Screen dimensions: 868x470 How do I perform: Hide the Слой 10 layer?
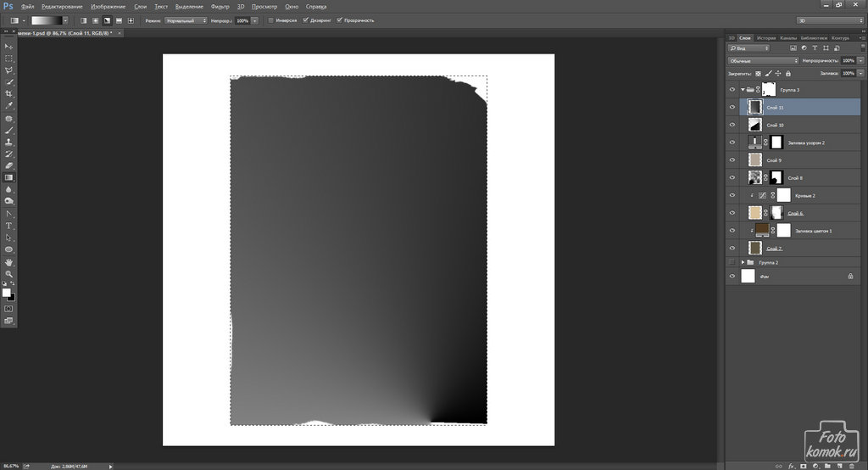[x=732, y=125]
